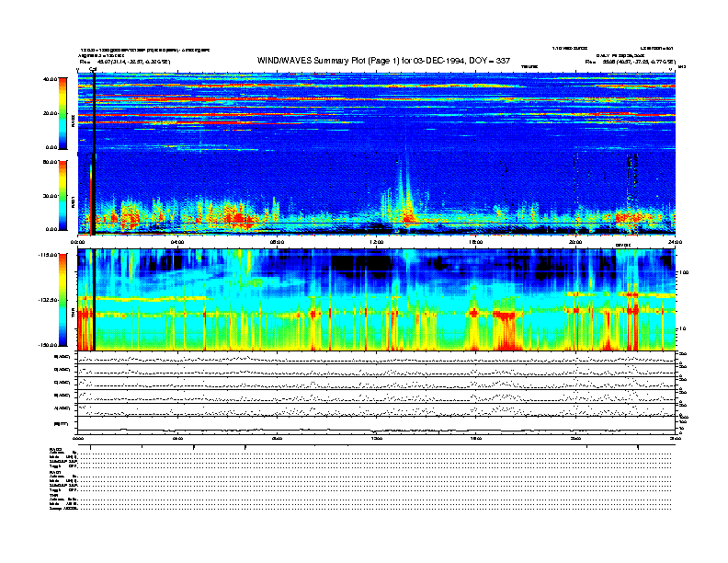Click the 30.00 label on RAD1 color scale
728x563 pixels.
click(x=50, y=196)
